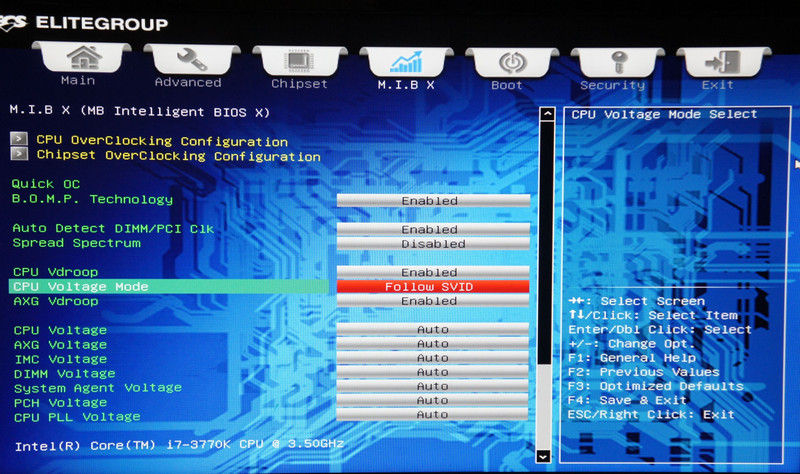
Task: Open CPU OverClocking Configuration text link
Action: (162, 141)
